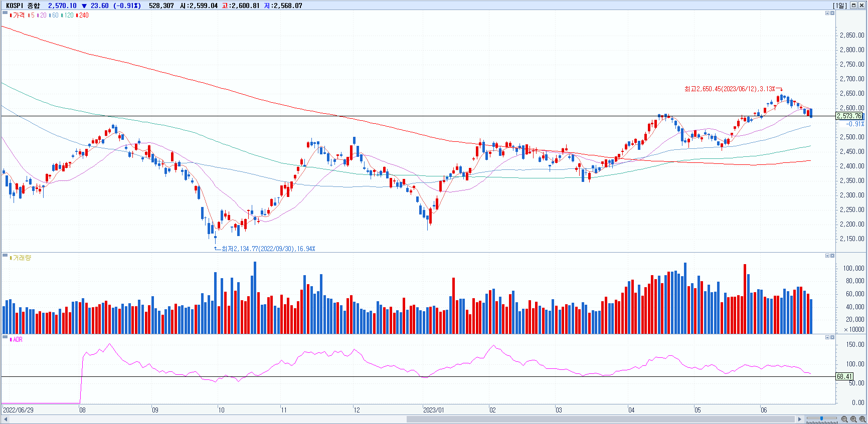The width and height of the screenshot is (868, 424).
Task: Click the low price 저:2,568.07
Action: click(x=283, y=6)
